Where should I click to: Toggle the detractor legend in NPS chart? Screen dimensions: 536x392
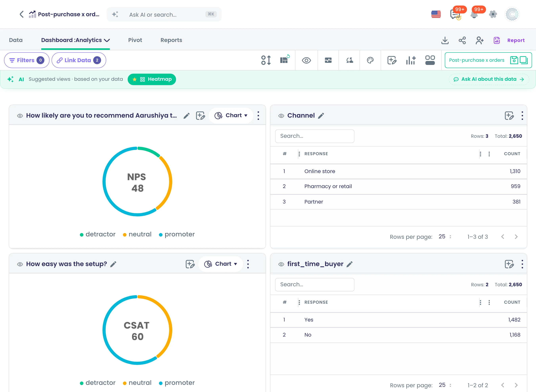coord(98,234)
